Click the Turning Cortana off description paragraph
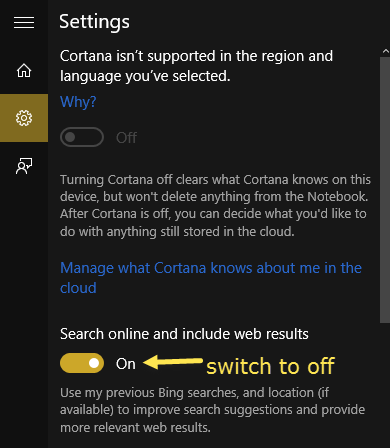Screen dimensions: 390x448 click(x=215, y=205)
